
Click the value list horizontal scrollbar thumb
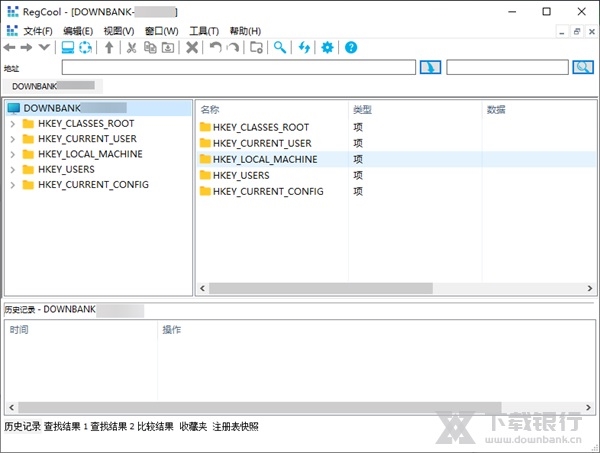(x=321, y=288)
